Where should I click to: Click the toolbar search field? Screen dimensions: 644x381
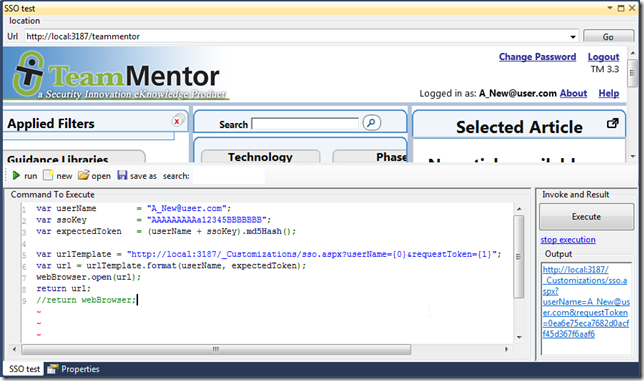point(229,176)
